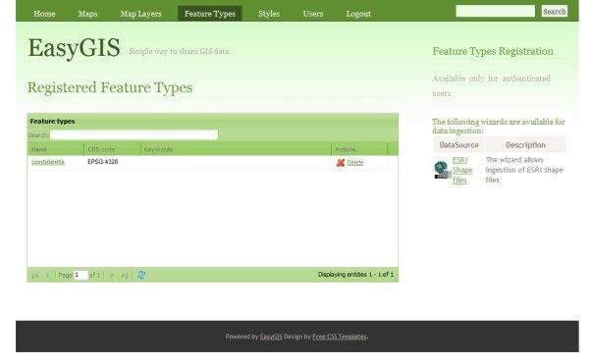Click the Actions column header
This screenshot has height=364, width=589.
pos(359,149)
